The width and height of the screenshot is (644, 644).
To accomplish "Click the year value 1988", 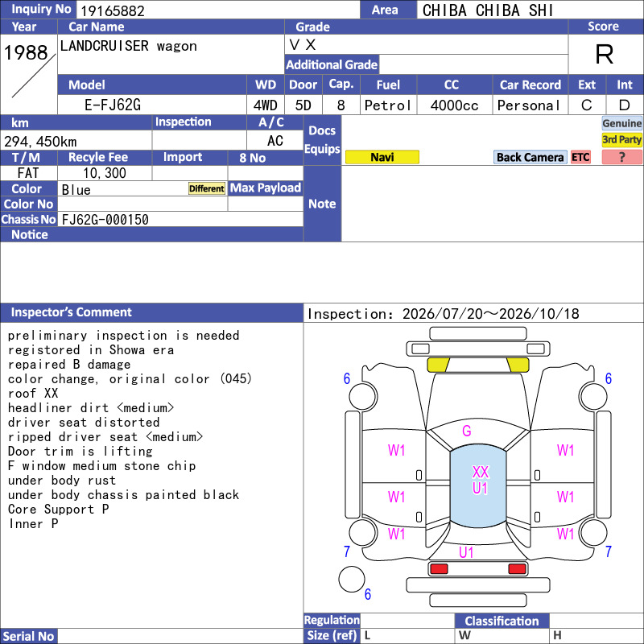I will [26, 52].
